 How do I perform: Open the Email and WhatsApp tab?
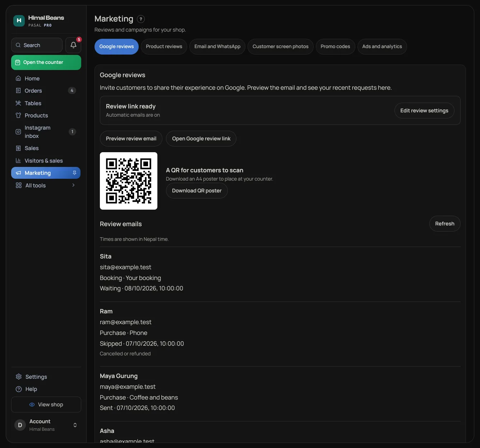tap(217, 47)
